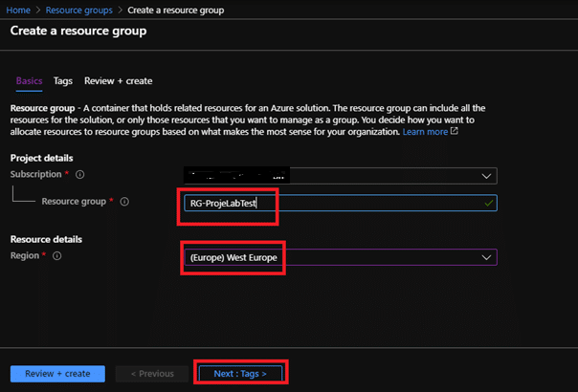Click the Create a resource group breadcrumb text
The width and height of the screenshot is (578, 392).
[176, 11]
